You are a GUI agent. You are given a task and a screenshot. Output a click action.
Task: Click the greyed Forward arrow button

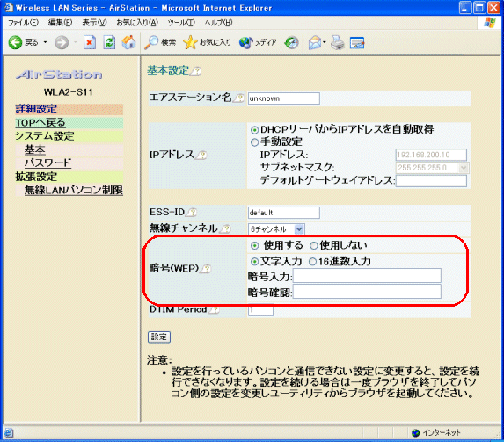[62, 42]
